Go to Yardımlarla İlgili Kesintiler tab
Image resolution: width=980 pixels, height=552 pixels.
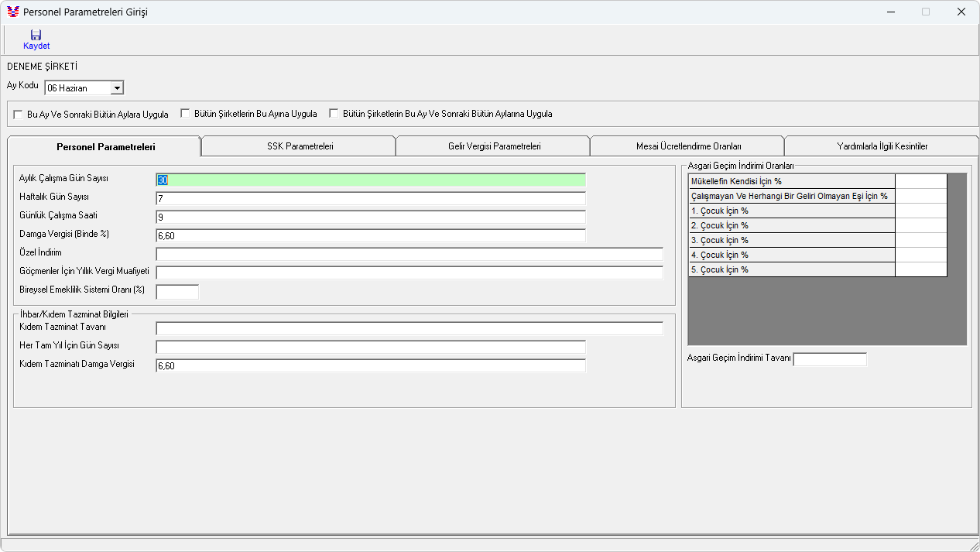(882, 146)
